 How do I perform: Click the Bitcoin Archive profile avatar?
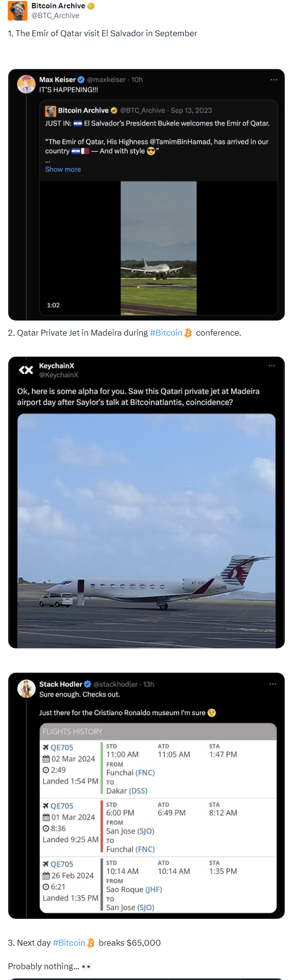coord(18,11)
